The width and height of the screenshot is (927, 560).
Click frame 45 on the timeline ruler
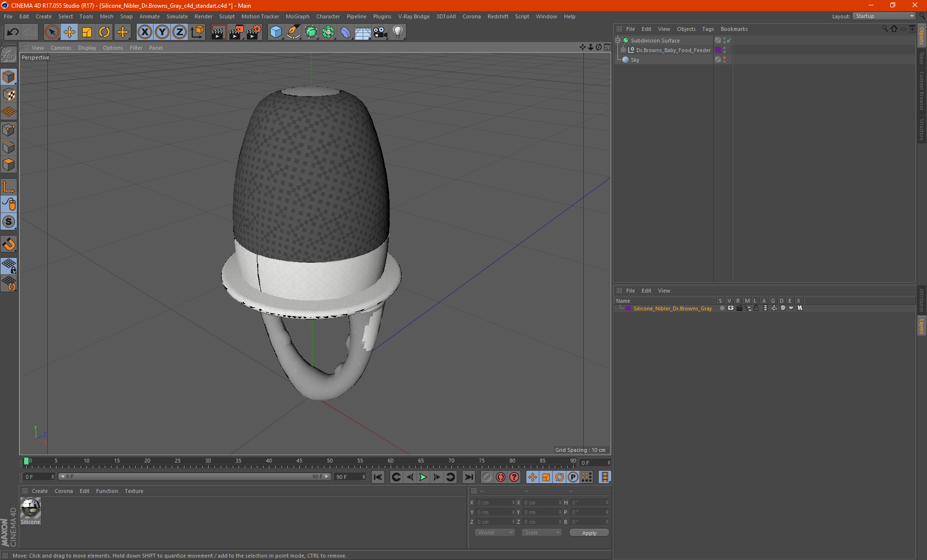pyautogui.click(x=299, y=462)
